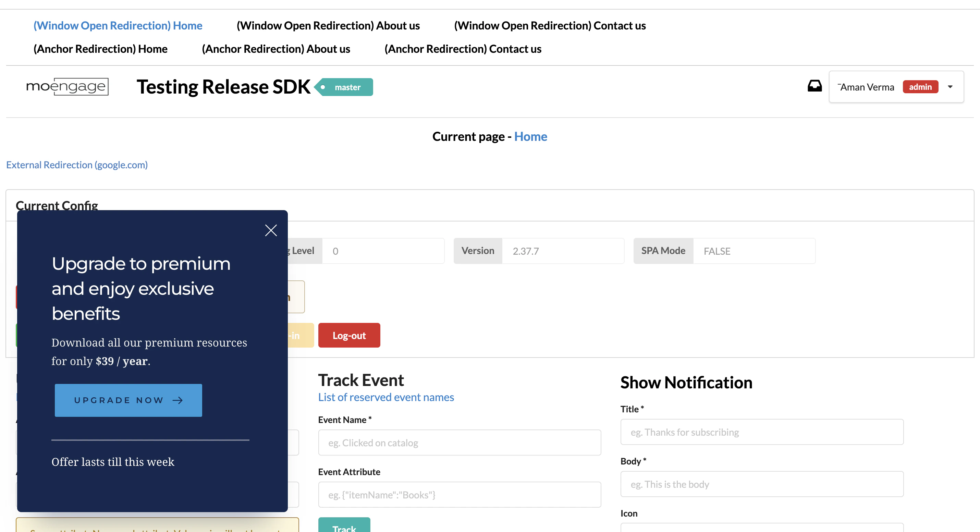The width and height of the screenshot is (980, 532).
Task: Go to Window Open Redirection About us
Action: (328, 25)
